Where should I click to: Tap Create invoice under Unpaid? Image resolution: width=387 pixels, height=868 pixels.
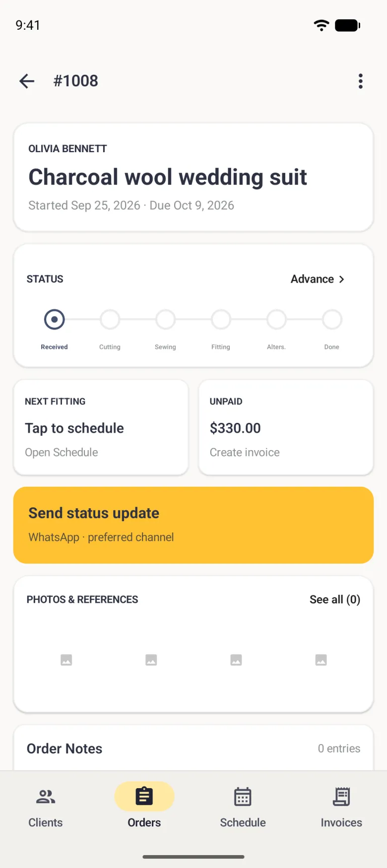(245, 452)
